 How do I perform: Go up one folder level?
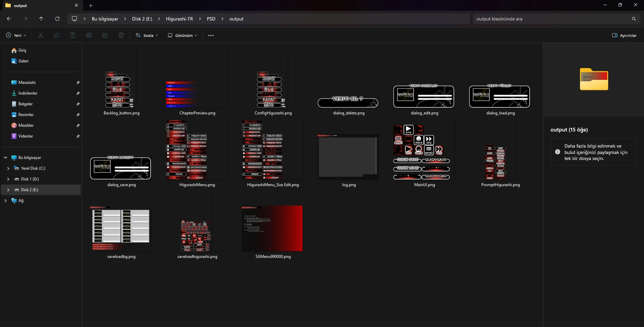[41, 19]
